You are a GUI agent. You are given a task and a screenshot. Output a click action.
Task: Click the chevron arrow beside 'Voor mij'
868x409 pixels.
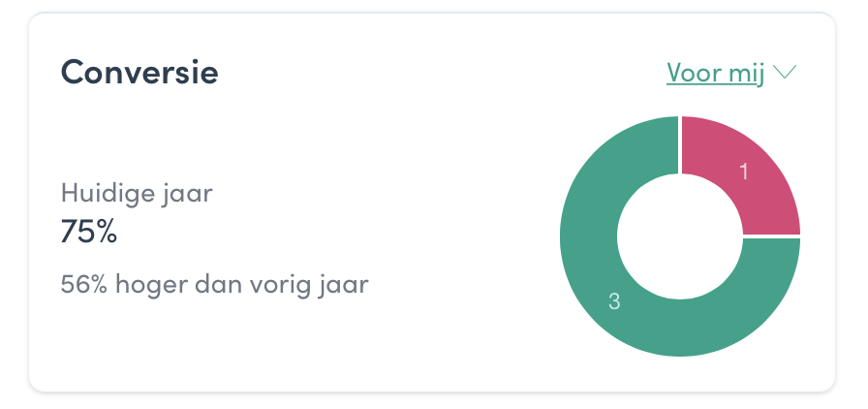click(785, 72)
